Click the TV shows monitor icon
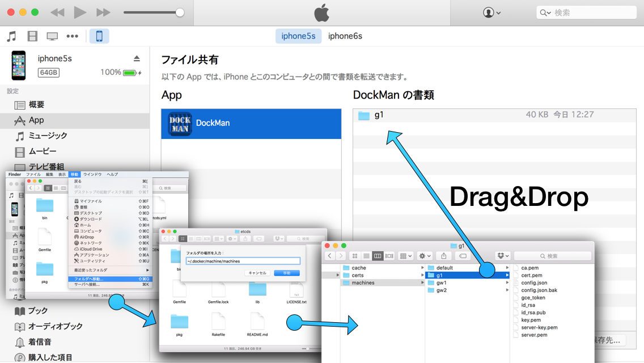 [52, 36]
